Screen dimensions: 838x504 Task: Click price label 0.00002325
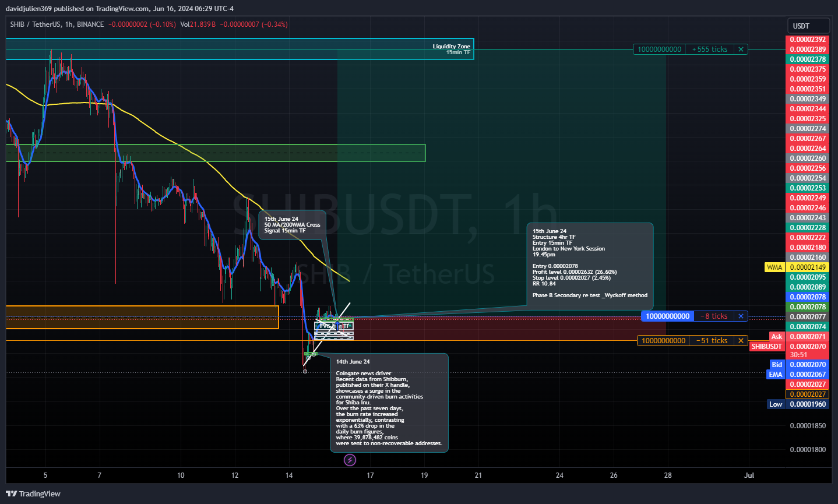point(808,119)
